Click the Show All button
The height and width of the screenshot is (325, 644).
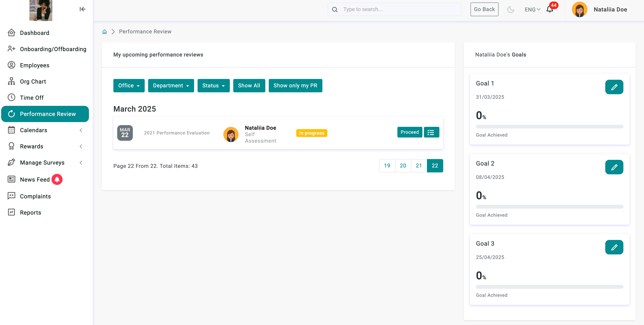(249, 86)
